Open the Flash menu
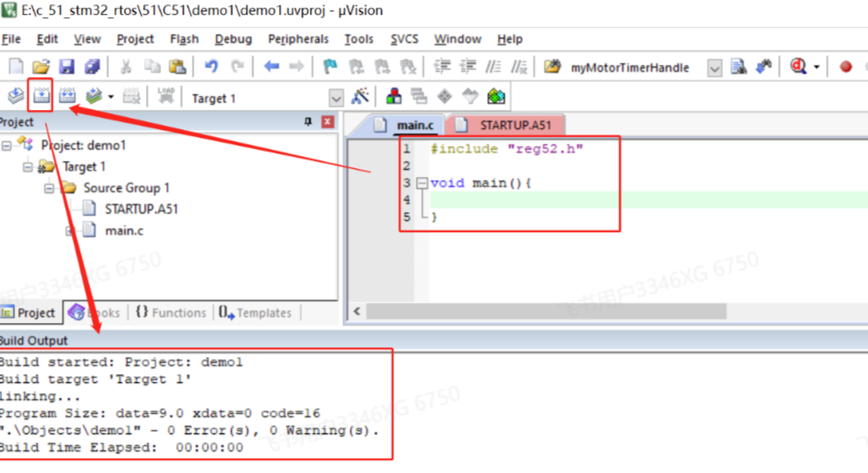 click(185, 39)
